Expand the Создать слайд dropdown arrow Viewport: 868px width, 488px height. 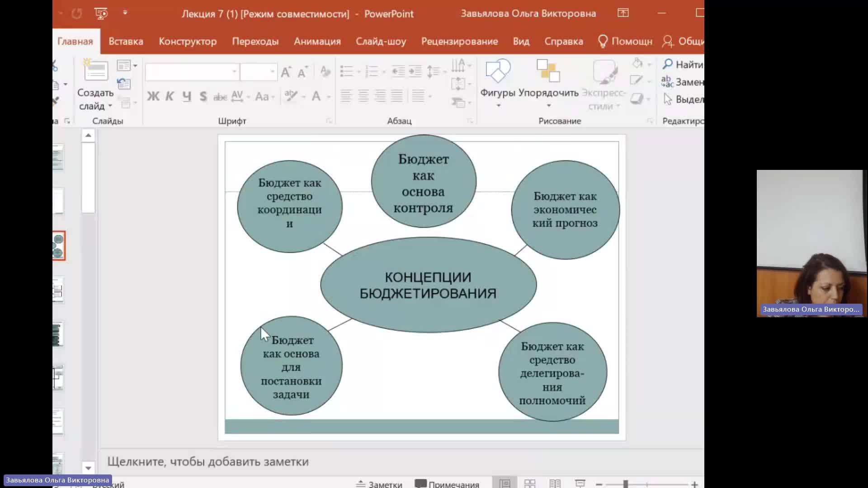pyautogui.click(x=110, y=106)
